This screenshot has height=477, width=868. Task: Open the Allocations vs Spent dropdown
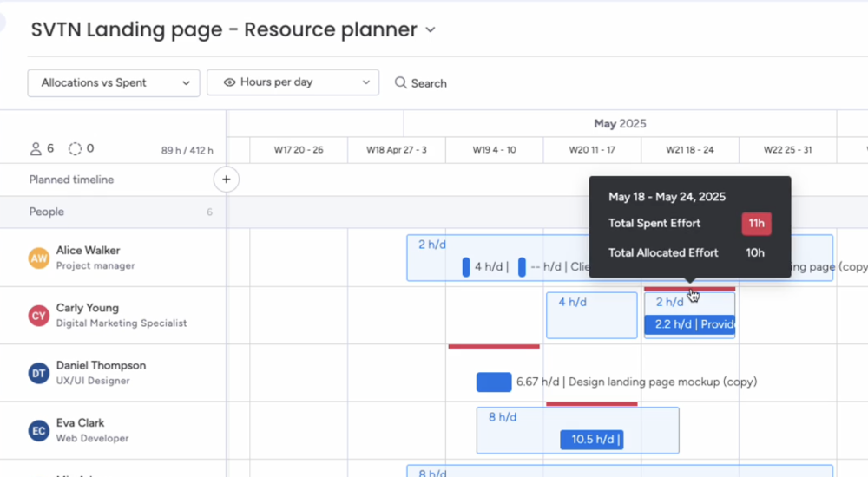(x=114, y=82)
